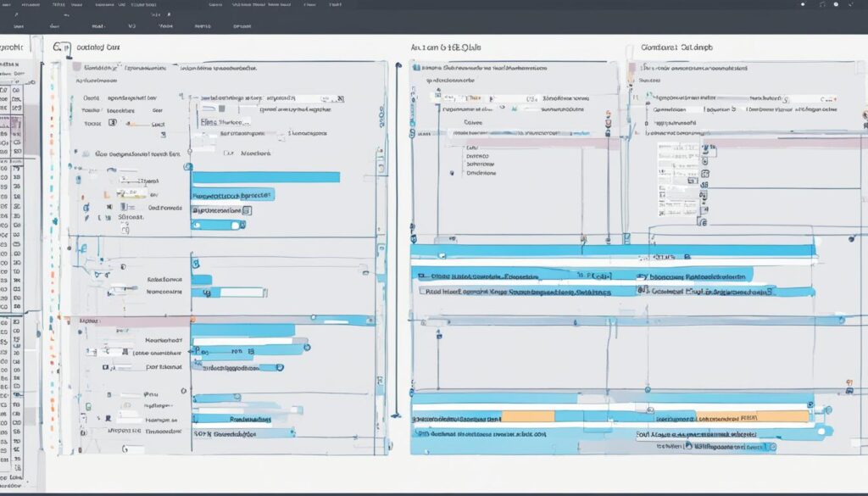This screenshot has width=868, height=496.
Task: Toggle the checkbox at start of 'Read' row
Action: tap(419, 290)
